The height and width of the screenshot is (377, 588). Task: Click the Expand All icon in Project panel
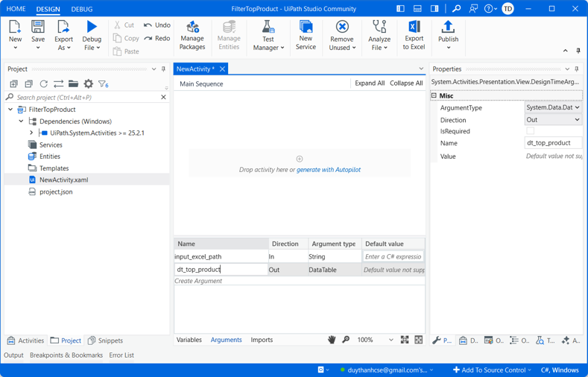pos(14,84)
